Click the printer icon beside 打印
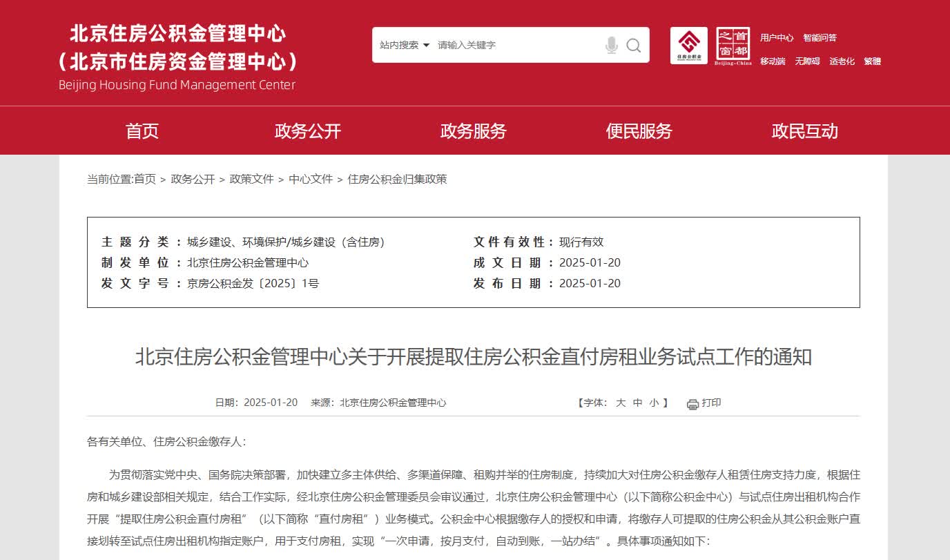This screenshot has height=560, width=950. tap(692, 404)
